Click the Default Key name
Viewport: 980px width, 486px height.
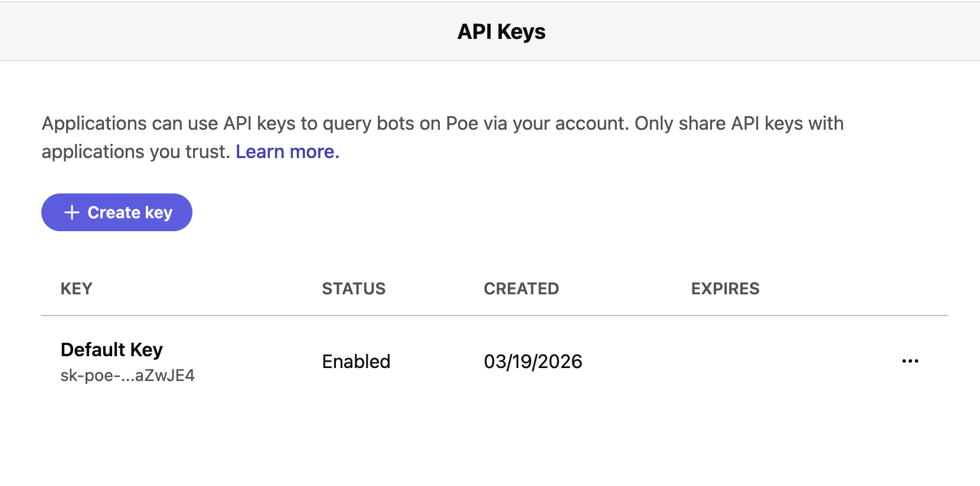pos(112,350)
